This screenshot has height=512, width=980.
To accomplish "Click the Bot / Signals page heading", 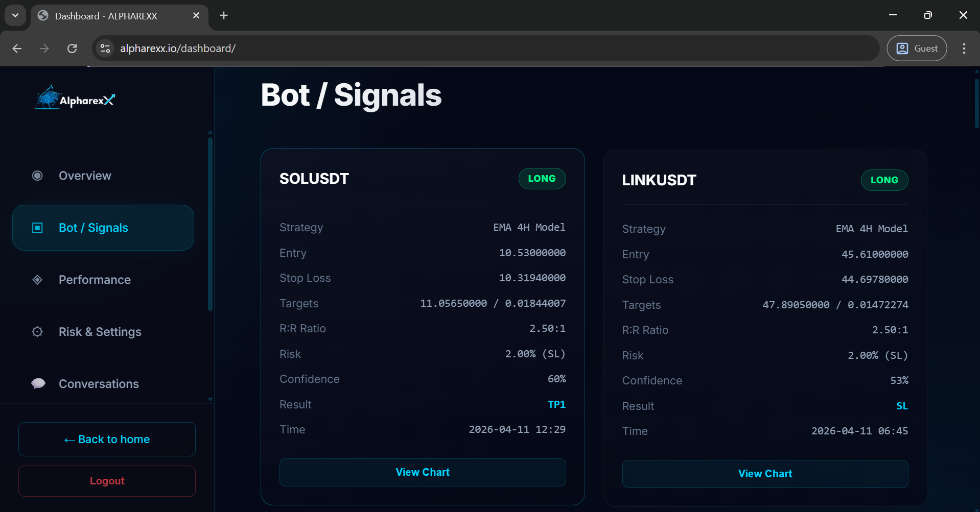I will 351,95.
